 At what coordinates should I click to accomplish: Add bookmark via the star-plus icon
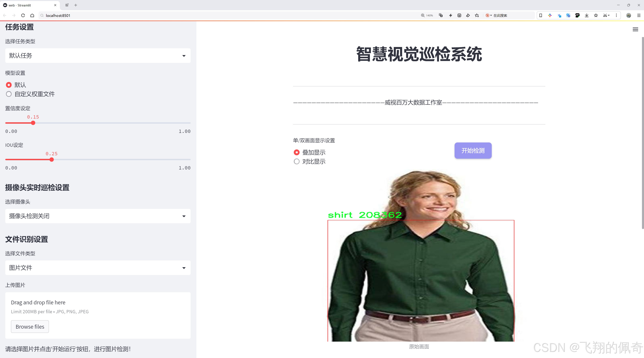pos(477,16)
